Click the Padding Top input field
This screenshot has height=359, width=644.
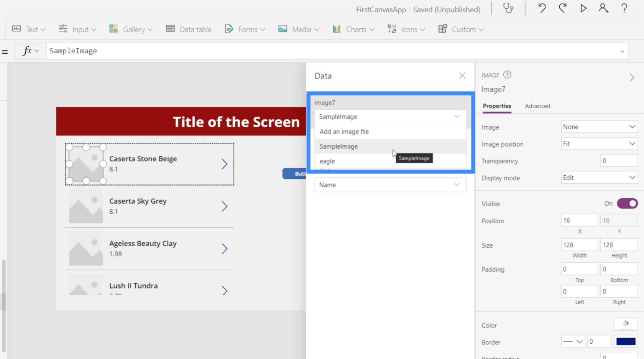(579, 269)
